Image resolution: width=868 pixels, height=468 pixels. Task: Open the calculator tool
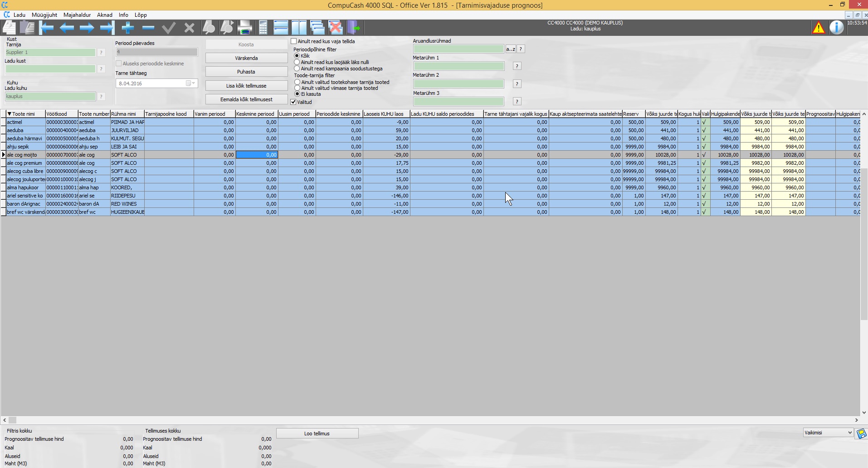pyautogui.click(x=263, y=28)
